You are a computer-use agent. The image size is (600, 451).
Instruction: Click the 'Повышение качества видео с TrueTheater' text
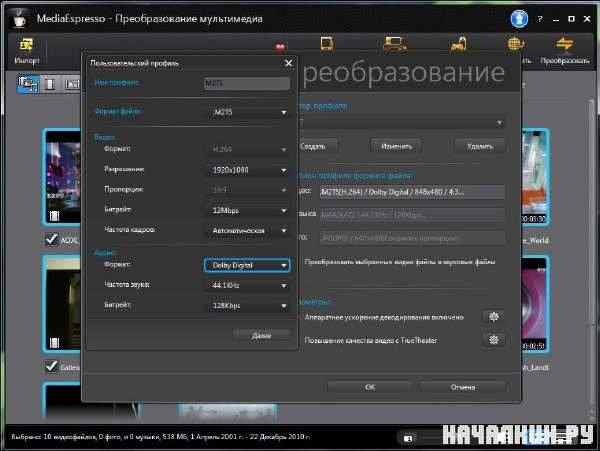[x=370, y=340]
